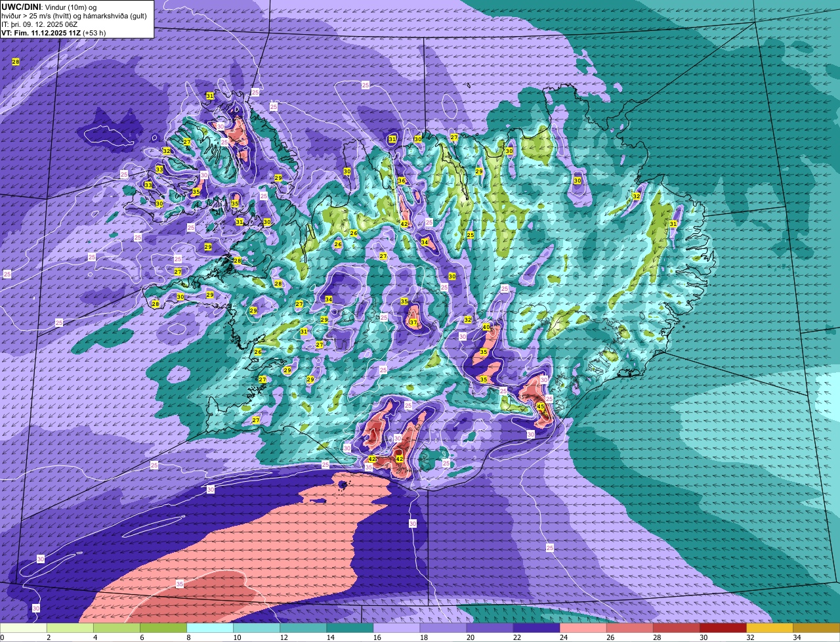Select the 18–20 m/s light purple legend swatch

443,628
